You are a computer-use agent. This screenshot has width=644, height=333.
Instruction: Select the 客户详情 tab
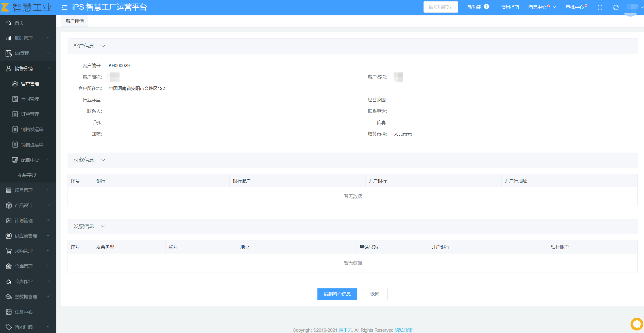pos(75,21)
